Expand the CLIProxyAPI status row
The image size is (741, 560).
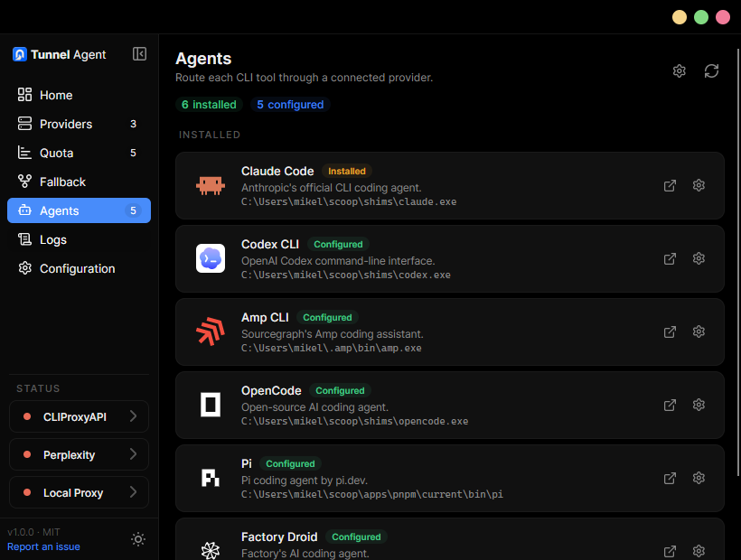tap(79, 416)
